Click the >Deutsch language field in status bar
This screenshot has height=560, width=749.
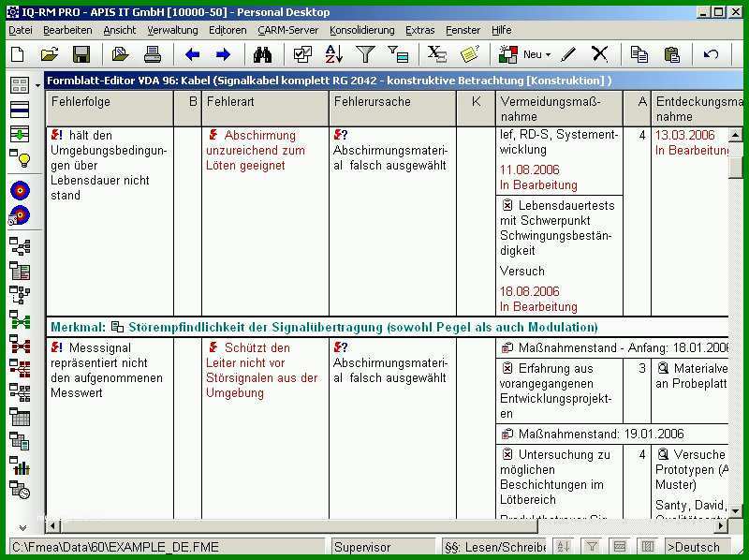698,547
